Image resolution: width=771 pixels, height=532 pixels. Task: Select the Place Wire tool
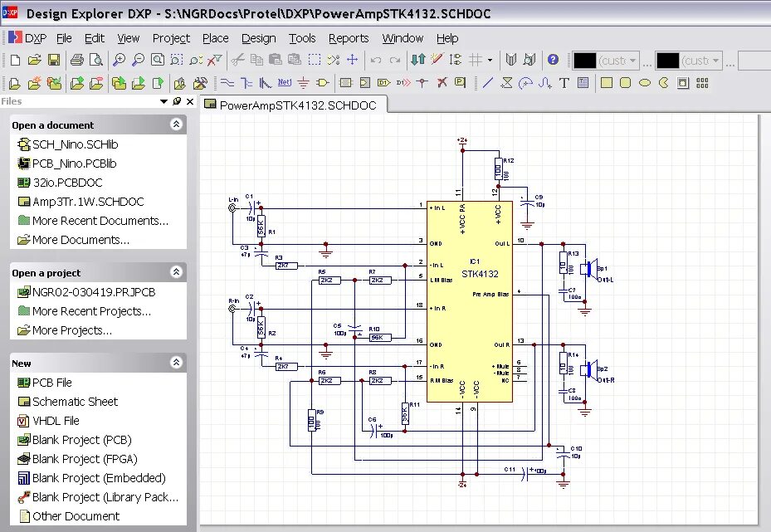click(227, 83)
